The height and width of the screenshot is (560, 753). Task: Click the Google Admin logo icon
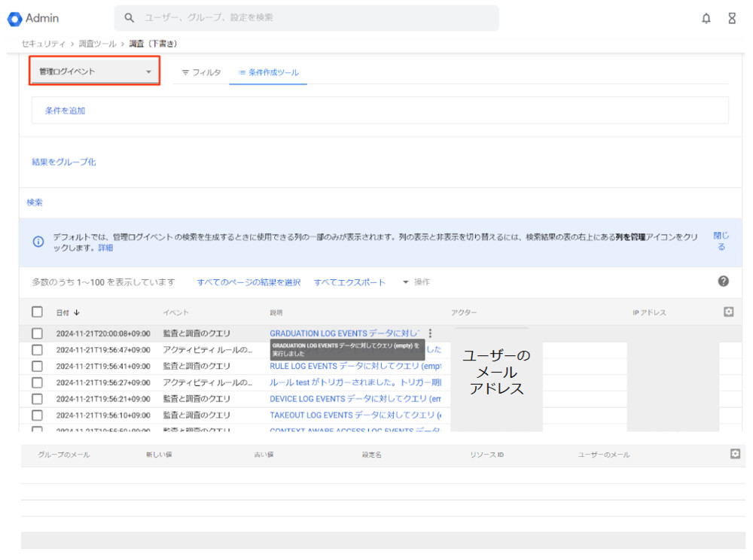(14, 18)
